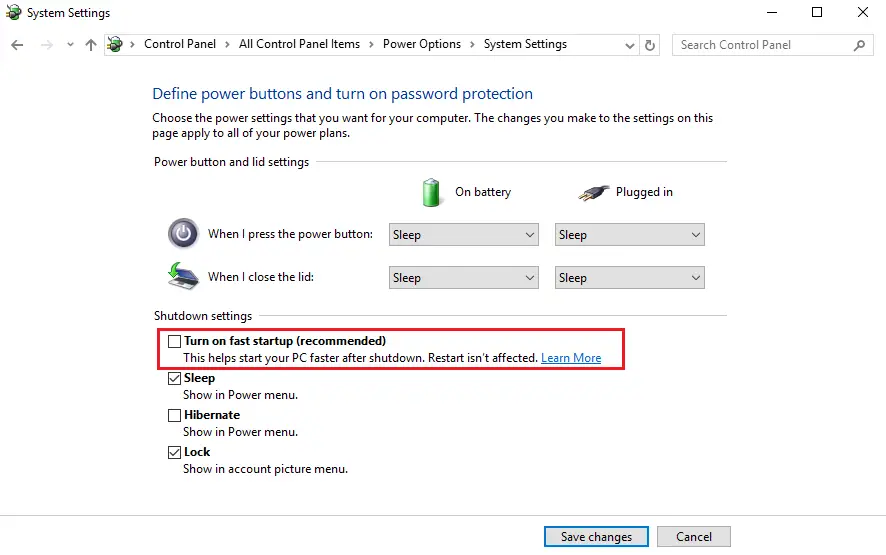Enable Turn on fast startup checkbox
The height and width of the screenshot is (555, 886).
175,342
